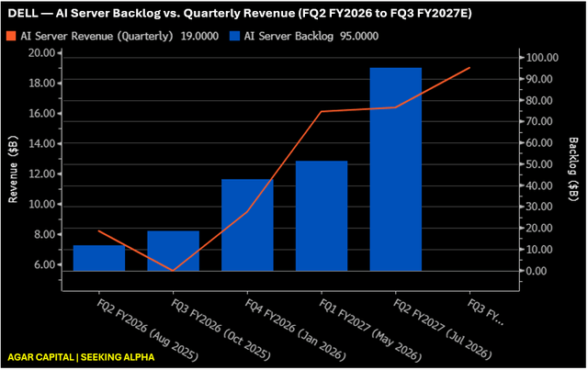Click the 16.00 left axis tick label
Screen dimensions: 588x370
point(42,113)
